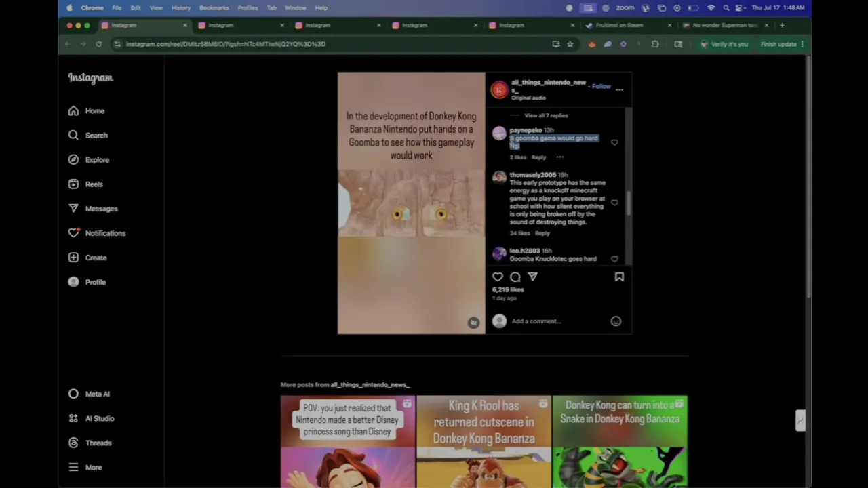Reload the page in Chrome
Image resolution: width=868 pixels, height=488 pixels.
pos(98,44)
